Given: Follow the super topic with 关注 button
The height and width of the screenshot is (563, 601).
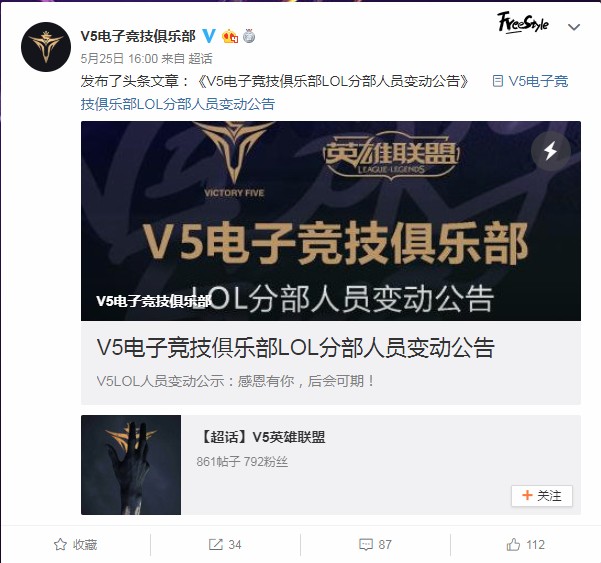Looking at the screenshot, I should pos(542,496).
